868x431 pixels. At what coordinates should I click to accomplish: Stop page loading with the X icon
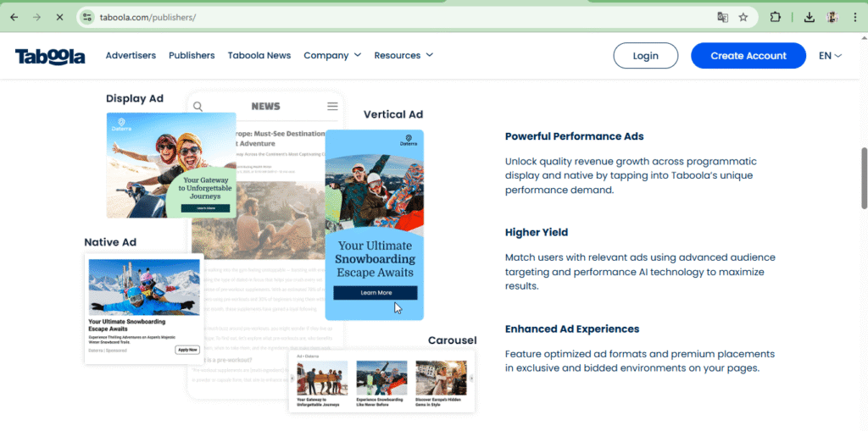pos(60,17)
